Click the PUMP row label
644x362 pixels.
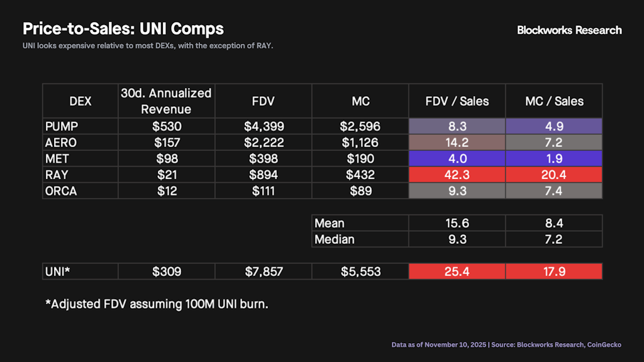62,126
